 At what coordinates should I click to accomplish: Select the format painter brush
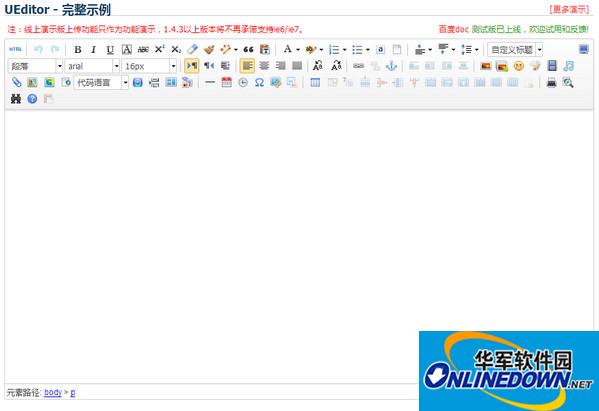pos(209,49)
